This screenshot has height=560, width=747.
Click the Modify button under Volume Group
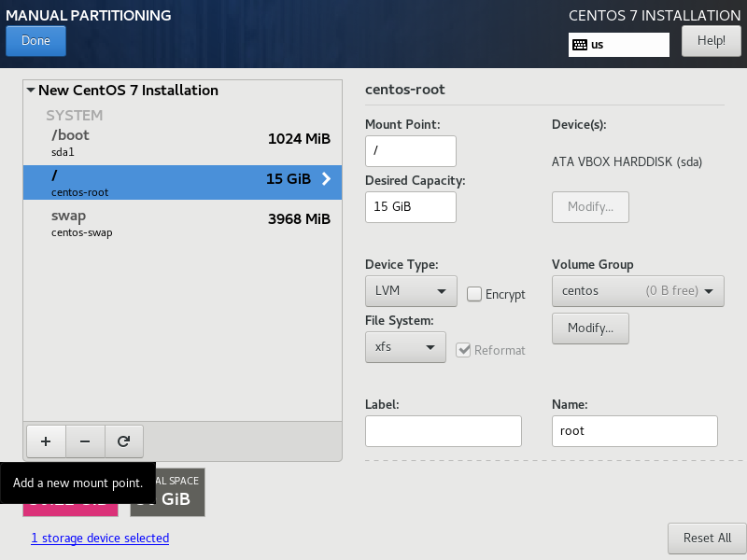[590, 329]
